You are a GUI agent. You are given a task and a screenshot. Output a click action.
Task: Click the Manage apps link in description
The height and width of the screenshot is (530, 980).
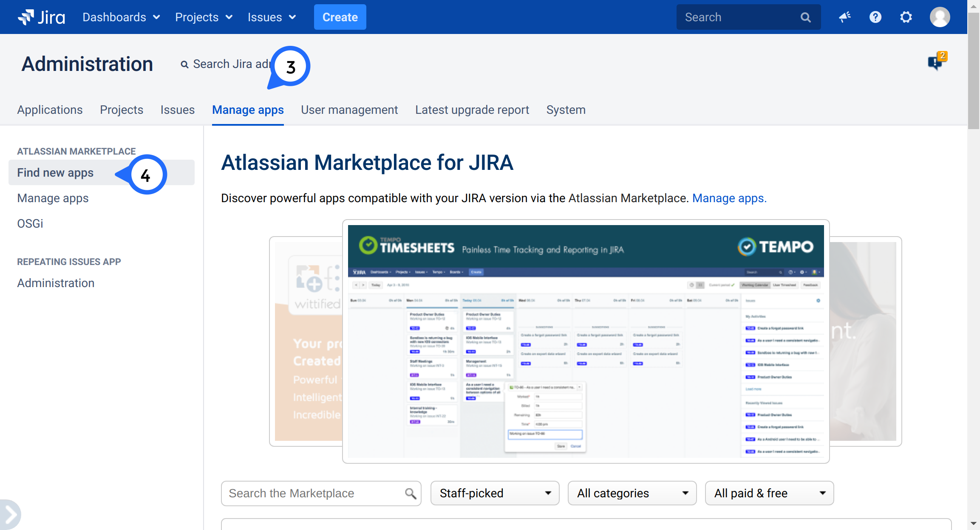[729, 198]
